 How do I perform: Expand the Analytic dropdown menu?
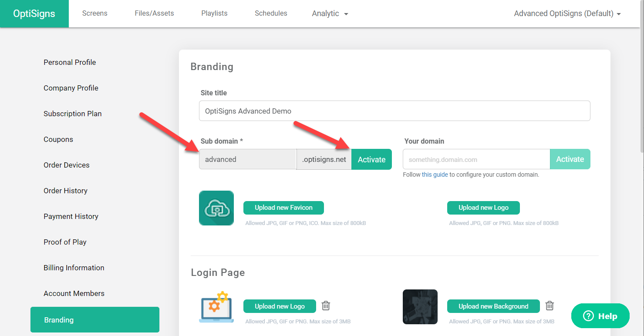click(x=330, y=13)
